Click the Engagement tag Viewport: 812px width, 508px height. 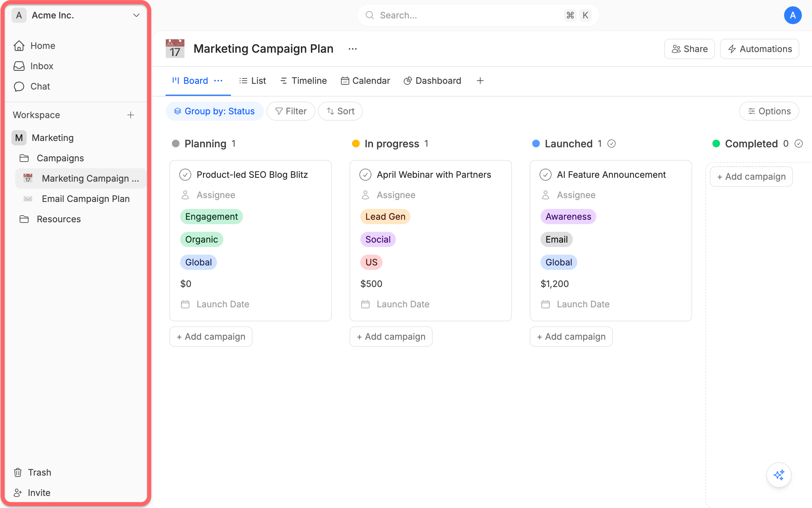211,216
